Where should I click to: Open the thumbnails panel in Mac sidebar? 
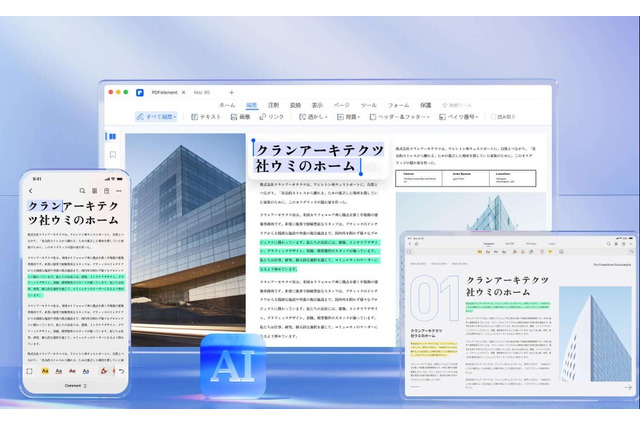[x=112, y=136]
